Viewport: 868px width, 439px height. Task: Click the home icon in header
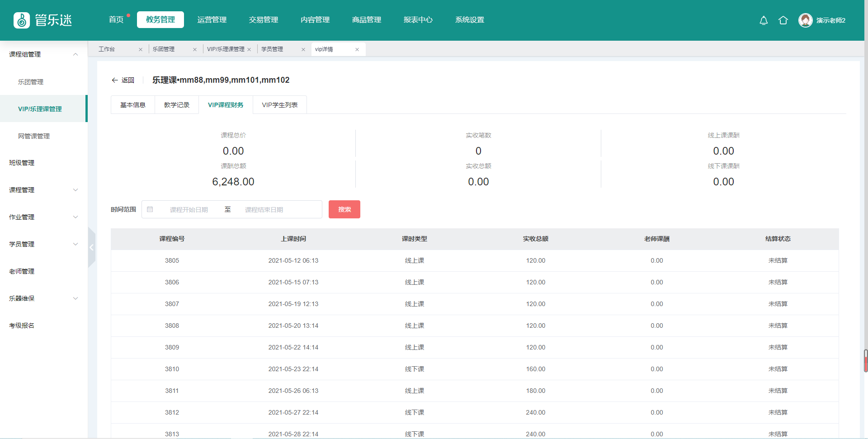(783, 20)
